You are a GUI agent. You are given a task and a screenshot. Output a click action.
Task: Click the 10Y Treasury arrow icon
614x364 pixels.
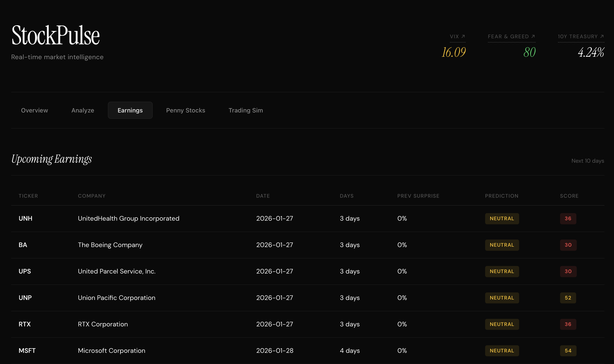602,36
